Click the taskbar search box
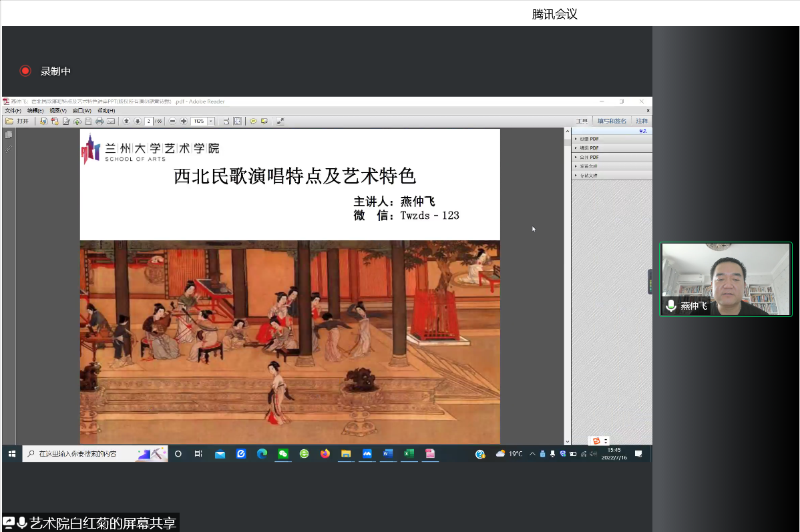This screenshot has width=800, height=532. pos(95,453)
